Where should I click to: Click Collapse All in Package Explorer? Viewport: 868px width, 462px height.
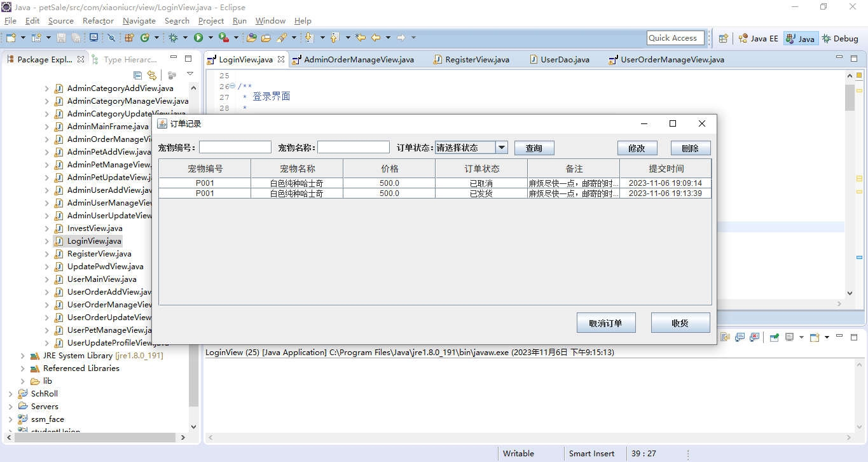138,75
